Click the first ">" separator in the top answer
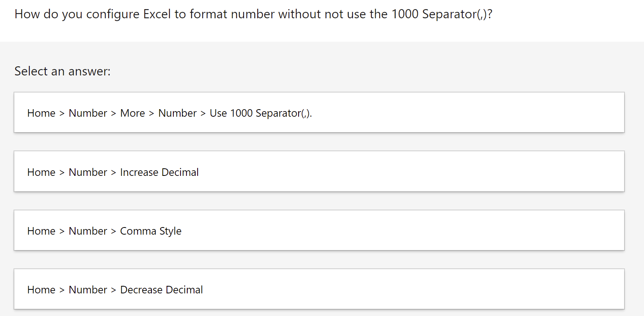644x316 pixels. tap(62, 113)
